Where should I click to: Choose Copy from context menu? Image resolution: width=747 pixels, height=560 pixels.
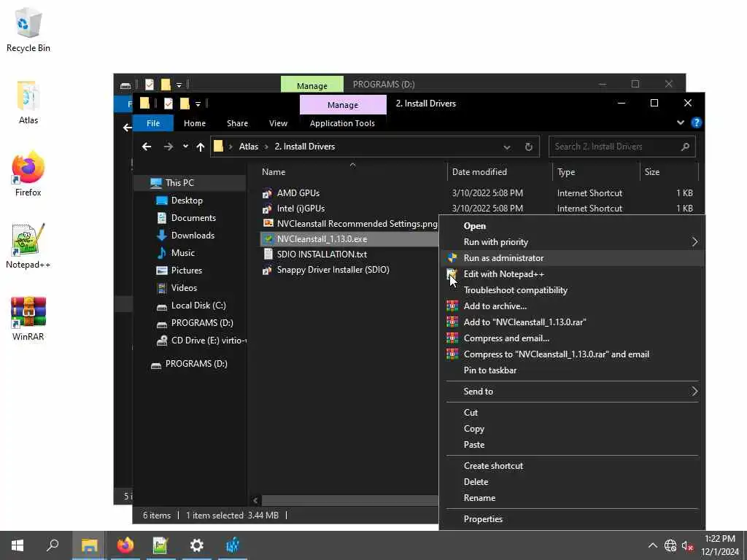point(572,429)
